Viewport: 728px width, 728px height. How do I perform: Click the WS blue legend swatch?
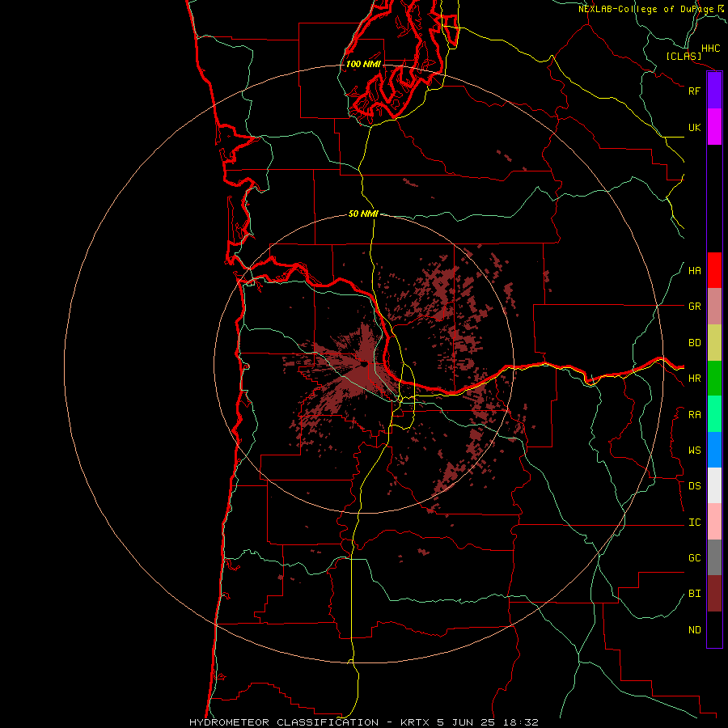tap(714, 450)
